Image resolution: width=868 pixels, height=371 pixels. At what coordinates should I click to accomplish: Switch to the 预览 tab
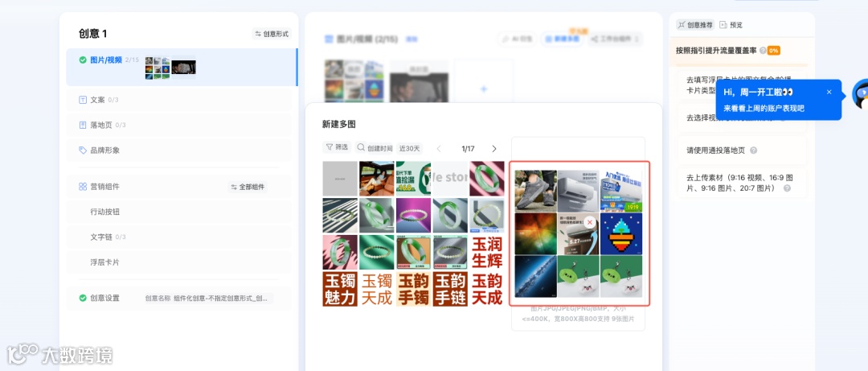click(731, 25)
